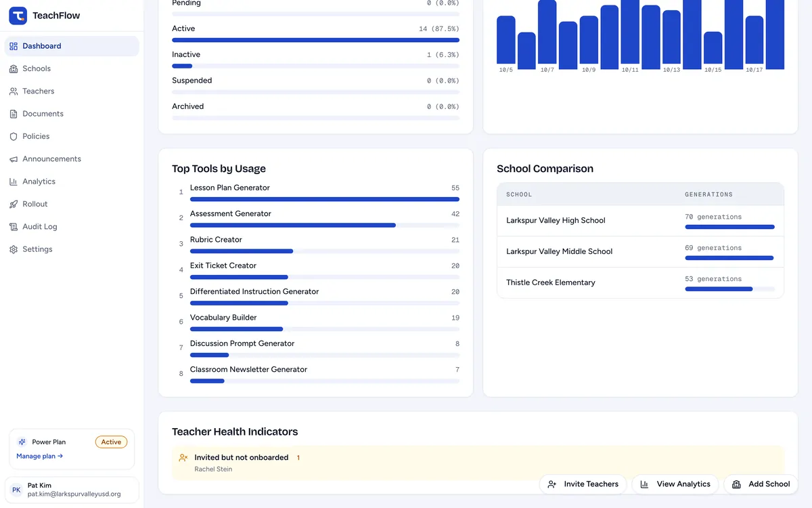Click the Add School button
Viewport: 812px width, 508px height.
(761, 484)
